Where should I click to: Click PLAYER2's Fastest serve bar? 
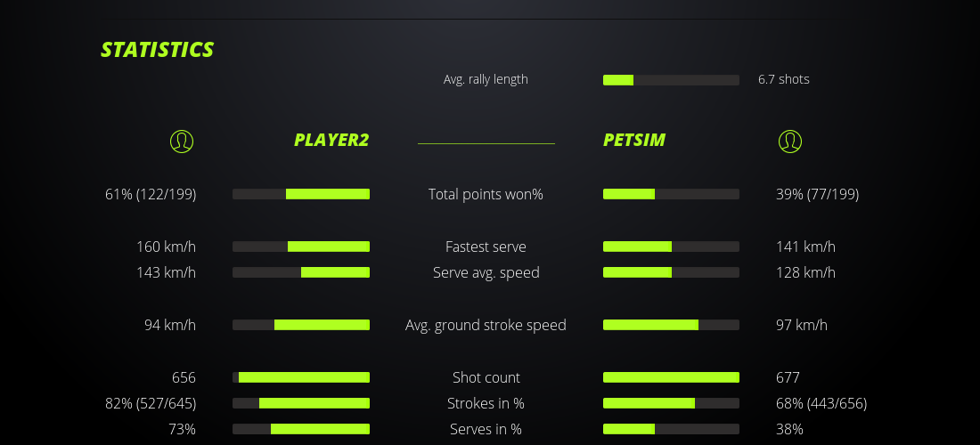[301, 247]
